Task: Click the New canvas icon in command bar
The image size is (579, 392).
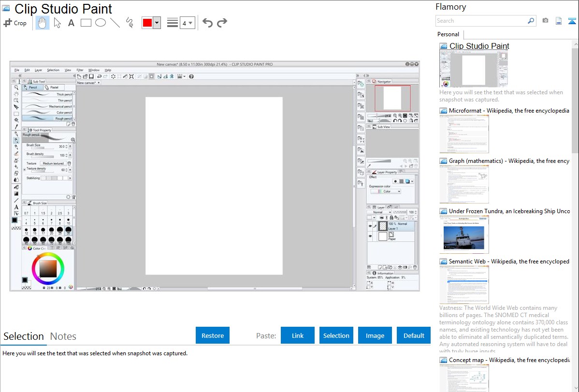Action: pos(79,76)
